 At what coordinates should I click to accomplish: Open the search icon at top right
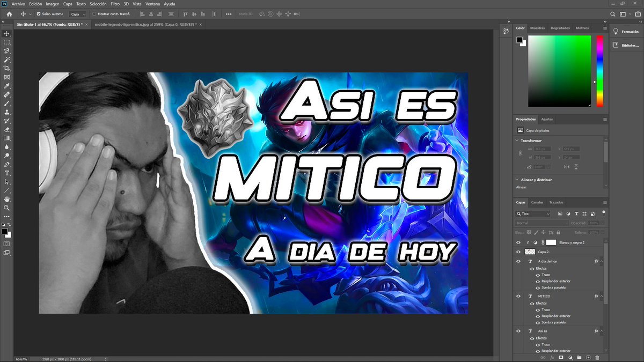[x=613, y=14]
